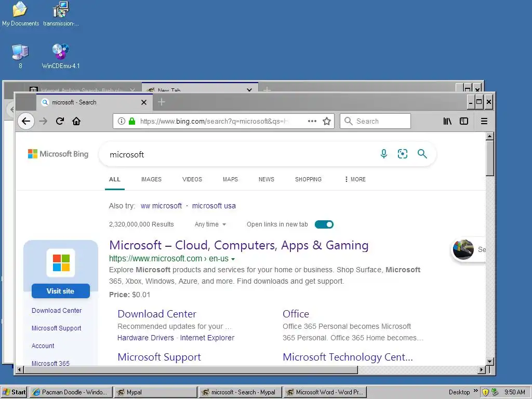Click the green padlock security icon
The image size is (532, 399).
132,121
